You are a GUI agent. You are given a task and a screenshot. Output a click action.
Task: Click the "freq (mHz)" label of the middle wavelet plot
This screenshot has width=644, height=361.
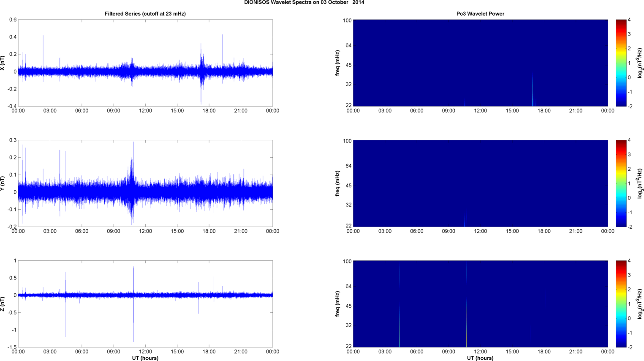tap(338, 183)
